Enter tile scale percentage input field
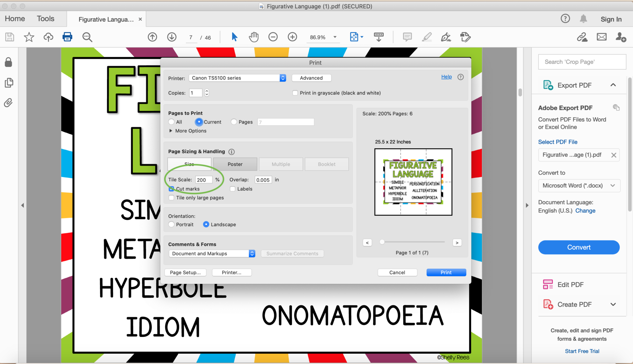The image size is (633, 364). [x=203, y=180]
